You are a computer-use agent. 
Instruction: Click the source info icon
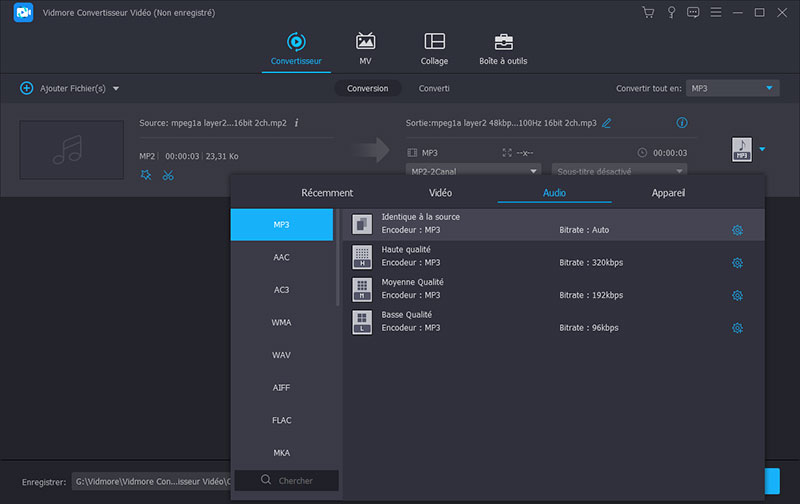click(x=297, y=123)
